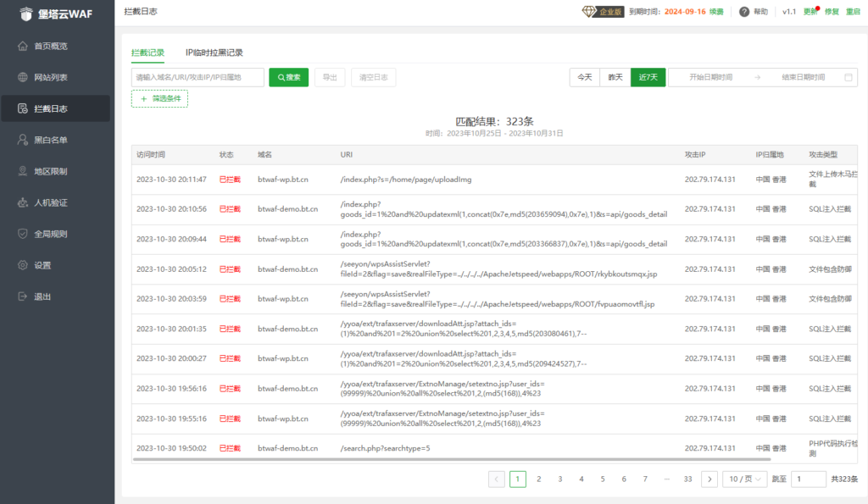Click the 攻击IP column header
868x504 pixels.
click(695, 155)
